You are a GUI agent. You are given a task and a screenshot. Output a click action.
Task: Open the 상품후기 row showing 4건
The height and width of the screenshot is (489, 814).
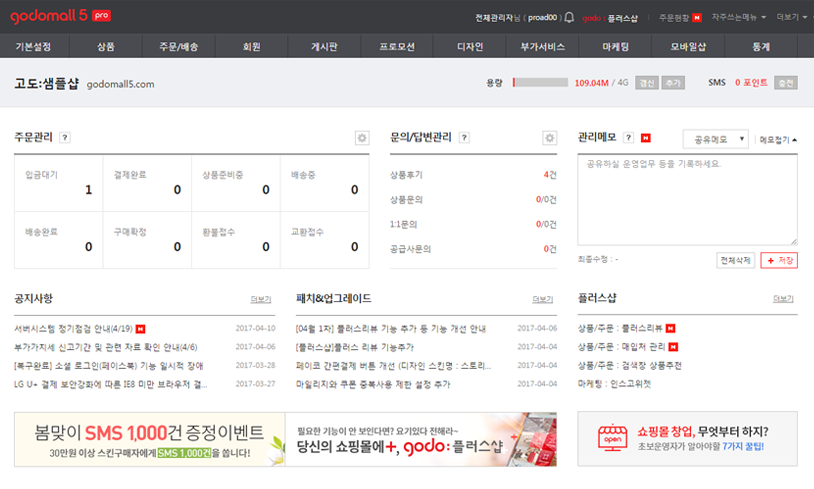click(473, 175)
